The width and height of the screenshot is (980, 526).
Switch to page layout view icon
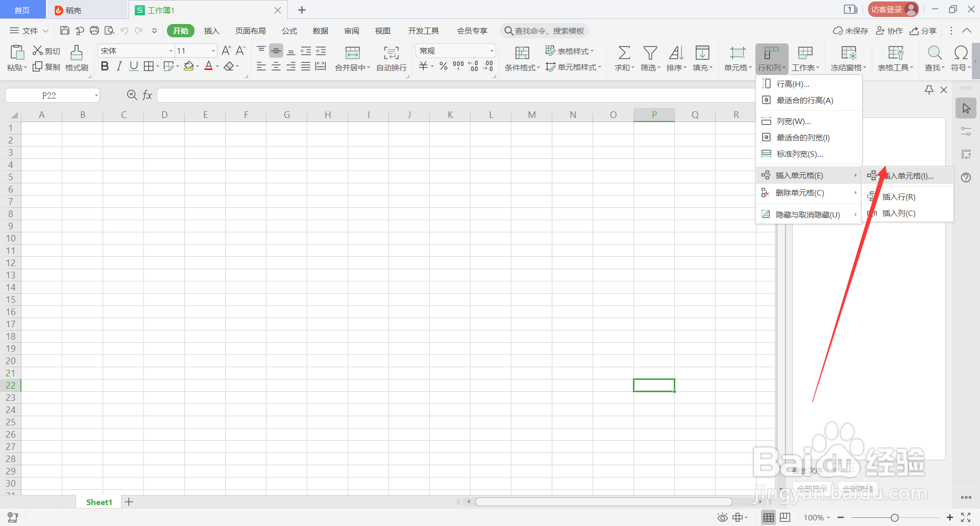pyautogui.click(x=785, y=517)
